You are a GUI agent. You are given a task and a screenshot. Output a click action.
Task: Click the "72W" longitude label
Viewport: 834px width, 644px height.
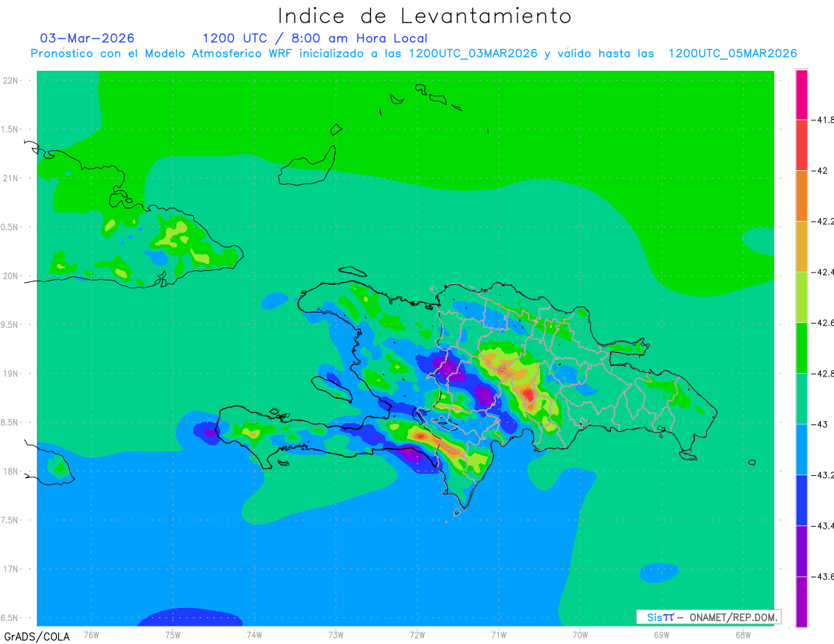[417, 634]
